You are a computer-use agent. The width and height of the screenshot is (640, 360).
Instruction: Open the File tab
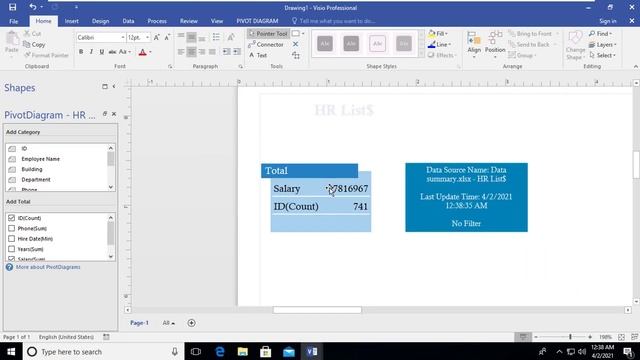click(x=13, y=21)
